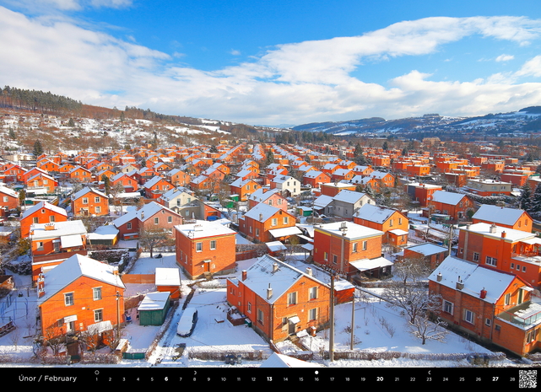Select day 14 in the calendar strip

click(x=285, y=379)
